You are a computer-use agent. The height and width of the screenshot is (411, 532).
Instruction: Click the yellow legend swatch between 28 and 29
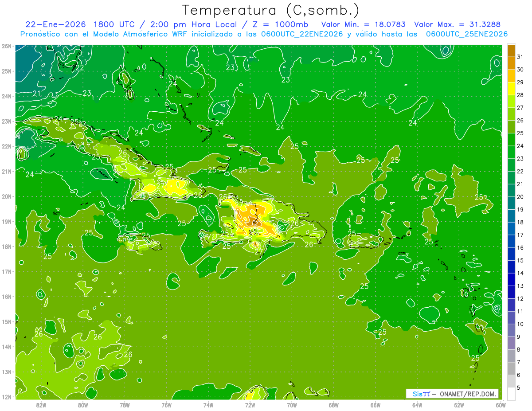[x=511, y=89]
